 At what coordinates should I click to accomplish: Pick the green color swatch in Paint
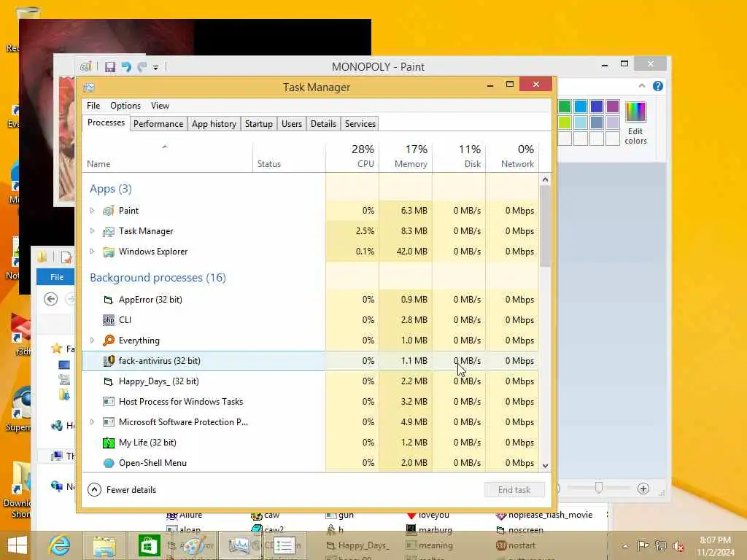click(x=565, y=106)
